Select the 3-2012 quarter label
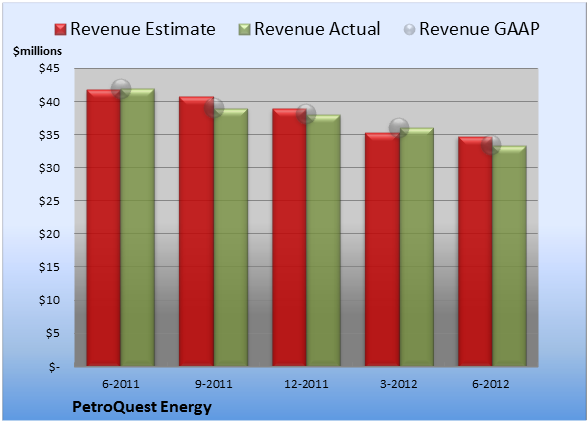 (x=399, y=384)
